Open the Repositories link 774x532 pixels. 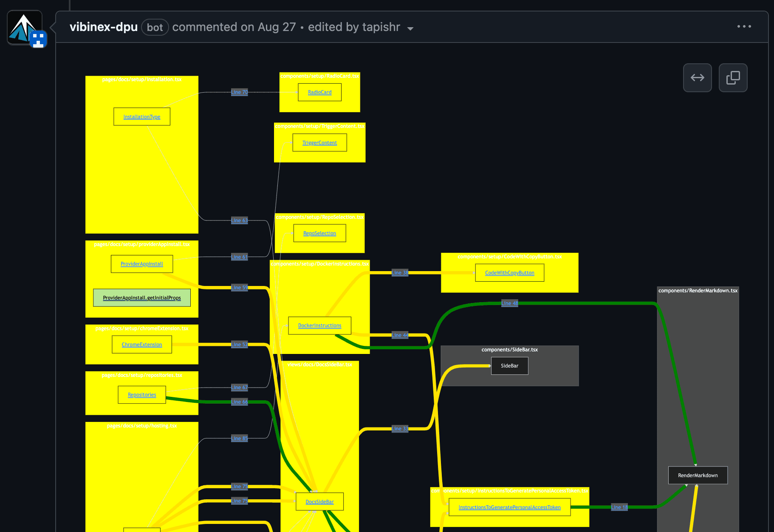pos(141,394)
